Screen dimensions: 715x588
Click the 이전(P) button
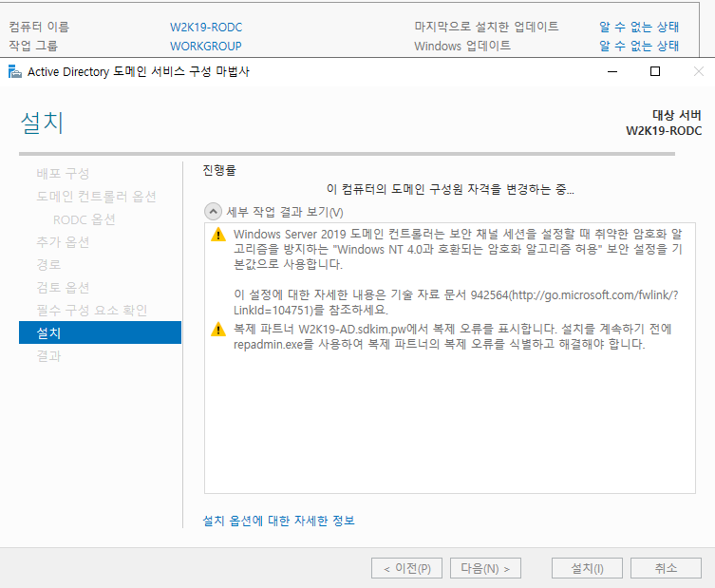[406, 568]
